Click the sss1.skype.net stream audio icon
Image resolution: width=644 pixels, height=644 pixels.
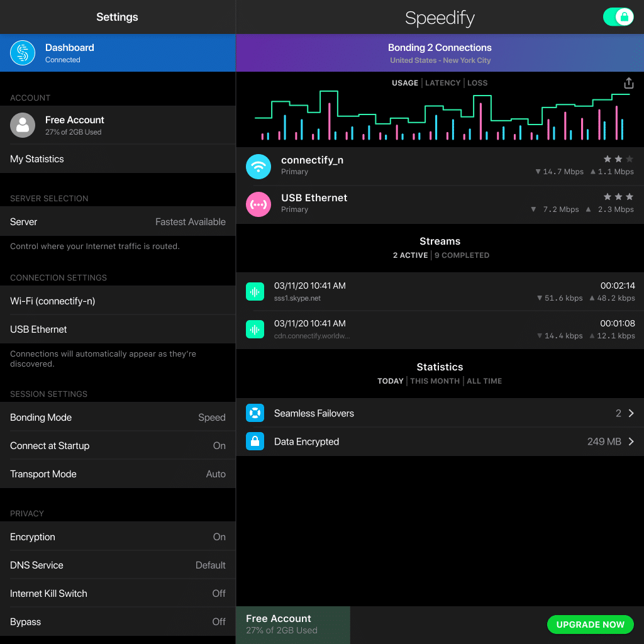[255, 292]
